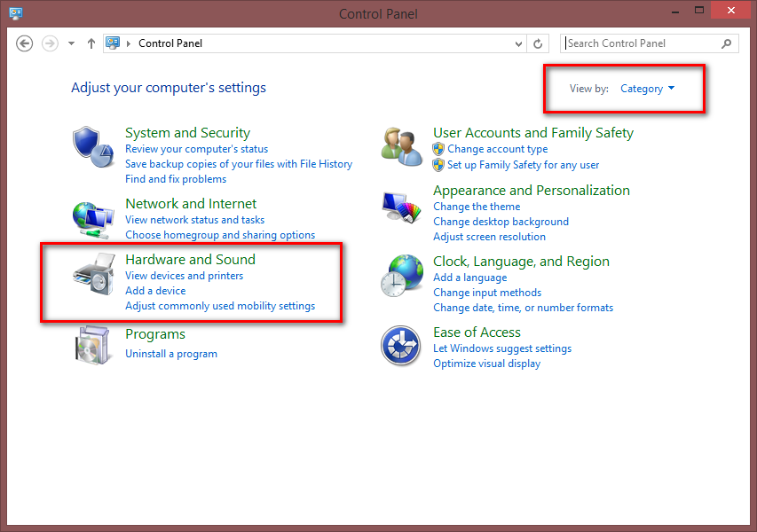
Task: Click the search magnifier icon
Action: tap(727, 44)
